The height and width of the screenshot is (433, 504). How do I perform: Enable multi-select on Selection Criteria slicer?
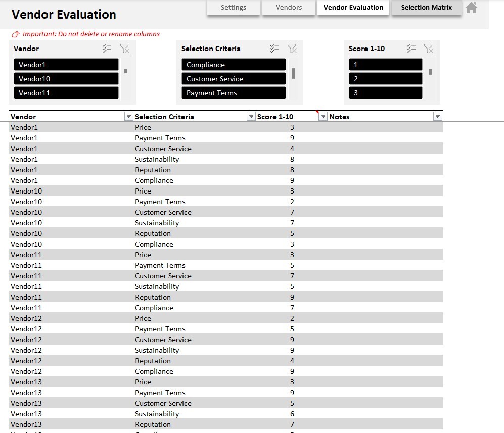(x=274, y=49)
